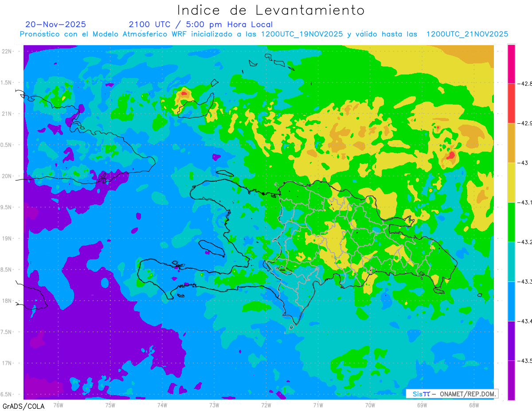Click the "72W" longitude axis label
Screen dimensions: 532x411
tap(266, 405)
